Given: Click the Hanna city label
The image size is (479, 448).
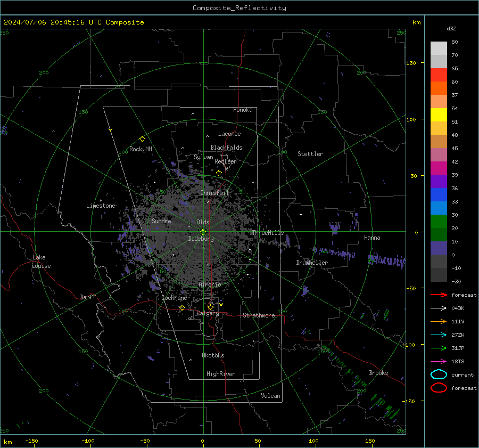Looking at the screenshot, I should 372,238.
